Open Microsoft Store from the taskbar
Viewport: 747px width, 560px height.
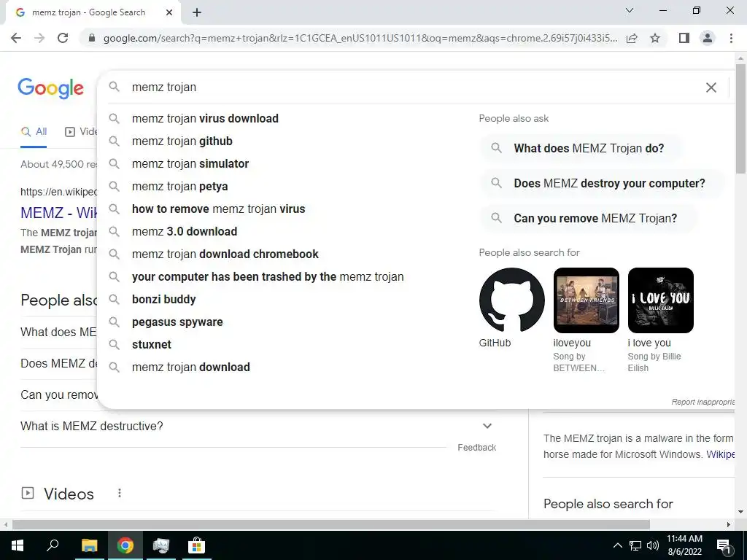click(196, 545)
